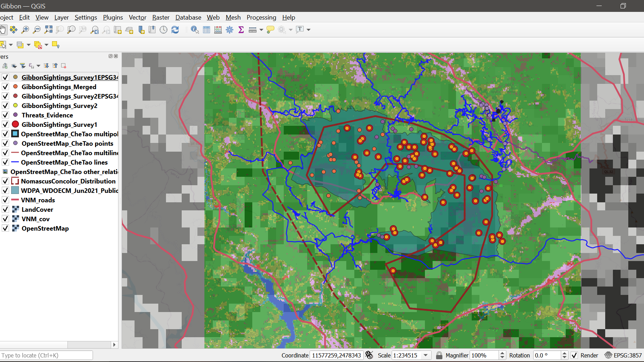Open the Vector menu
This screenshot has width=644, height=362.
point(137,17)
